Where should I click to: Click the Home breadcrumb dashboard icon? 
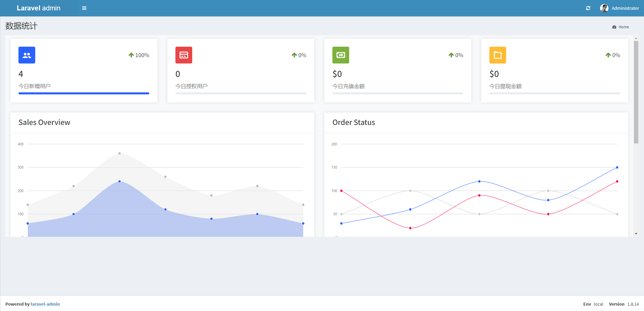click(614, 27)
